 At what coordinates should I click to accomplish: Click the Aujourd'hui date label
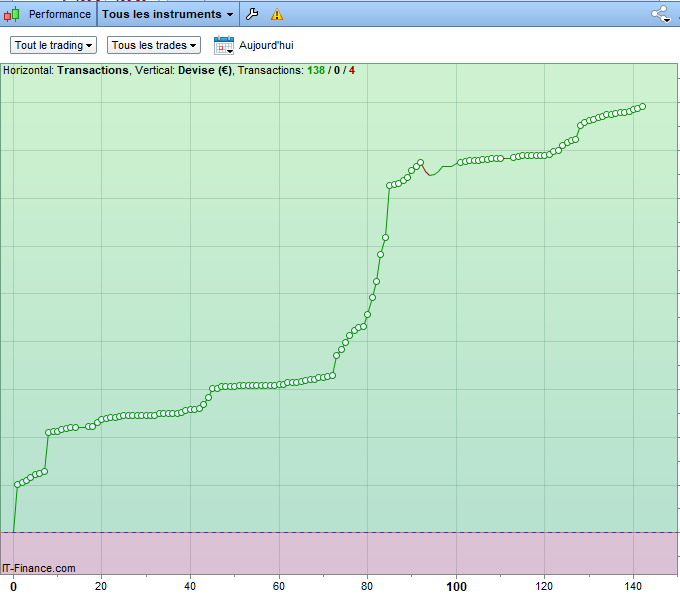pos(266,45)
